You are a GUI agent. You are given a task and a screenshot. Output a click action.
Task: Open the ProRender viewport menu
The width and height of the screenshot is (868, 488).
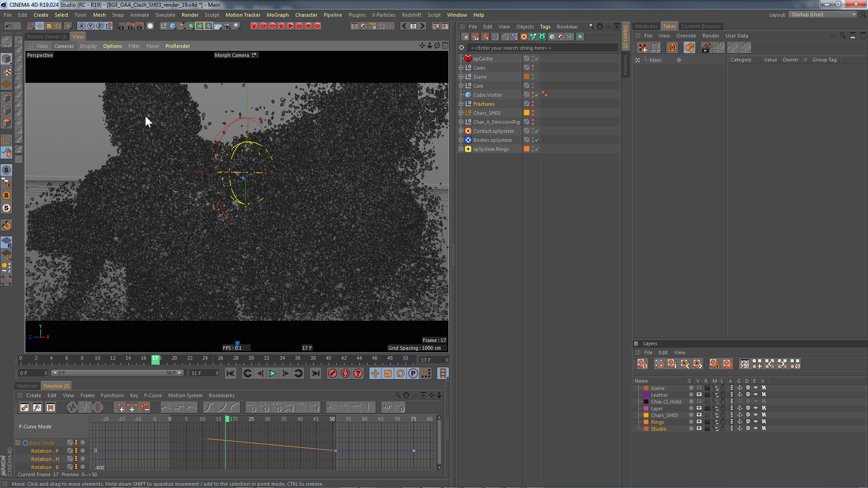[x=178, y=46]
